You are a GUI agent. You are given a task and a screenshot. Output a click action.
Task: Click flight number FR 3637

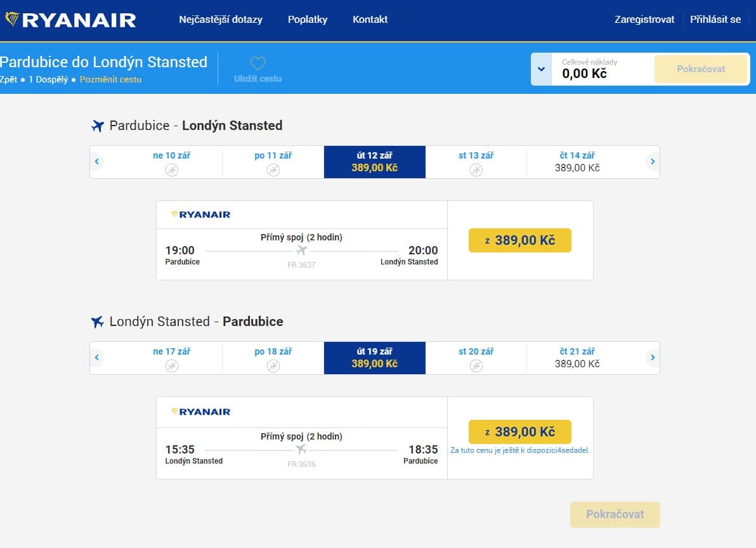click(x=302, y=265)
